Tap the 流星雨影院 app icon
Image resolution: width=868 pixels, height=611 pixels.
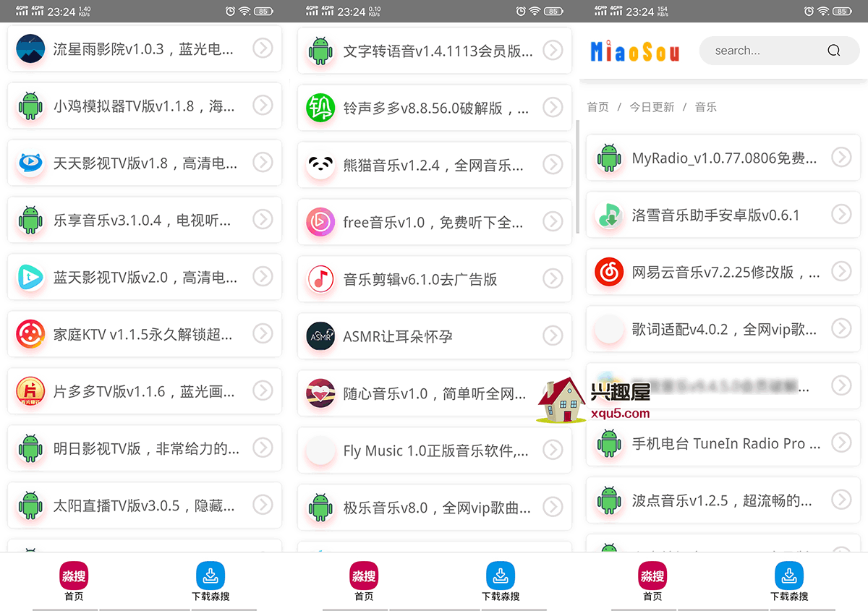(x=30, y=49)
